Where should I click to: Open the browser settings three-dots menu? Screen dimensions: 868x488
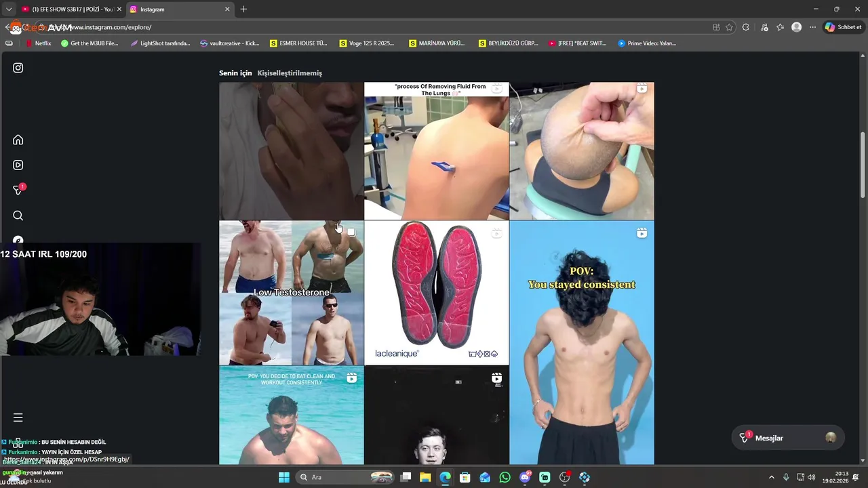point(812,27)
